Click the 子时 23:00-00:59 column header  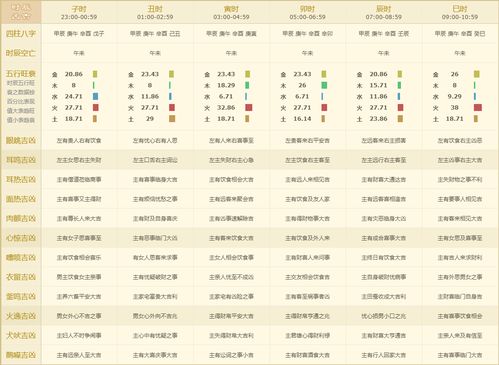tap(79, 13)
